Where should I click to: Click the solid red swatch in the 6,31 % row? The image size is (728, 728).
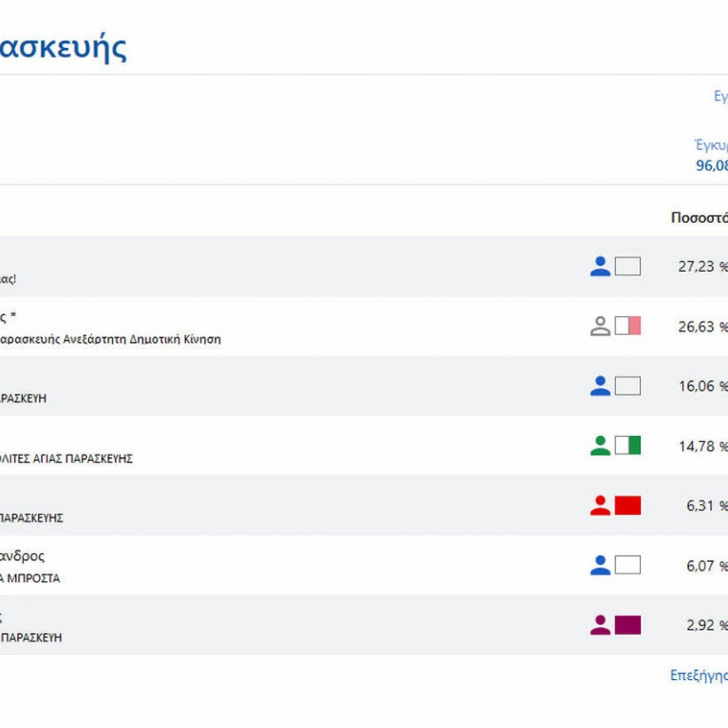coord(628,505)
